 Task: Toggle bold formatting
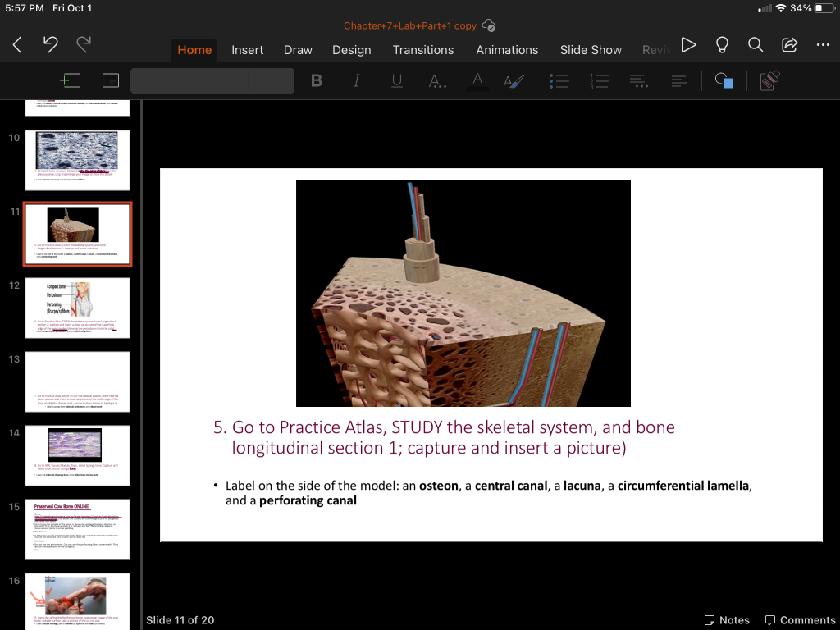(317, 80)
